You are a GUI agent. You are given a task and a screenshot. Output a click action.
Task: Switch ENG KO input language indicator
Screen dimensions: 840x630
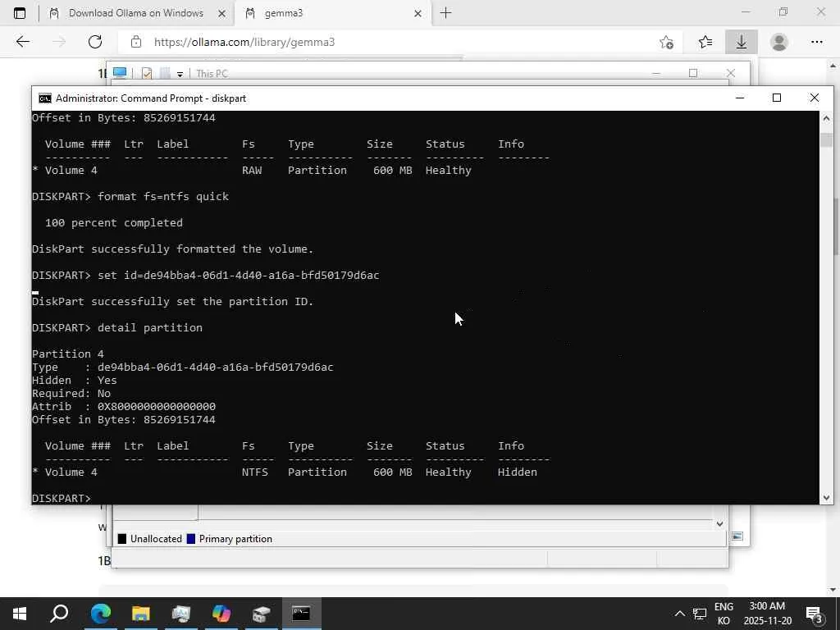(x=724, y=614)
